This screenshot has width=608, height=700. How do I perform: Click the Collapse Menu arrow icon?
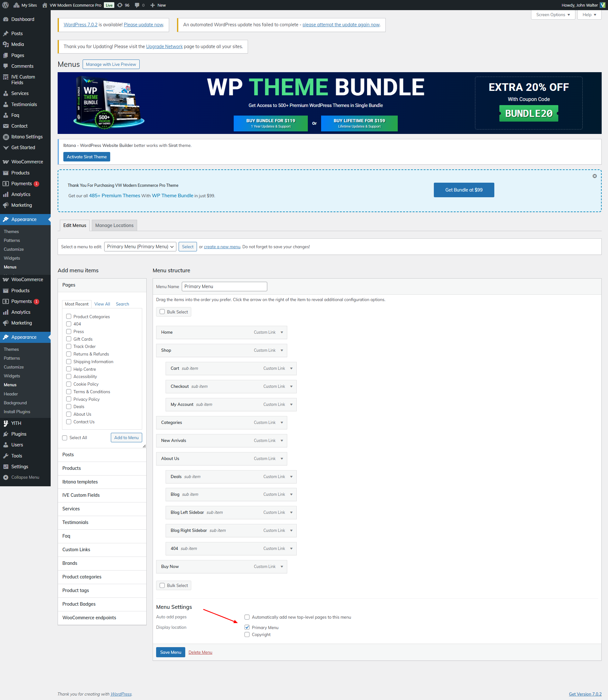pos(6,477)
